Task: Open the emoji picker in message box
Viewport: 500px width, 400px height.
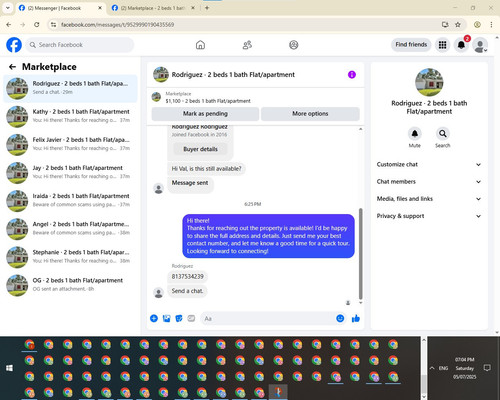Action: (x=340, y=318)
